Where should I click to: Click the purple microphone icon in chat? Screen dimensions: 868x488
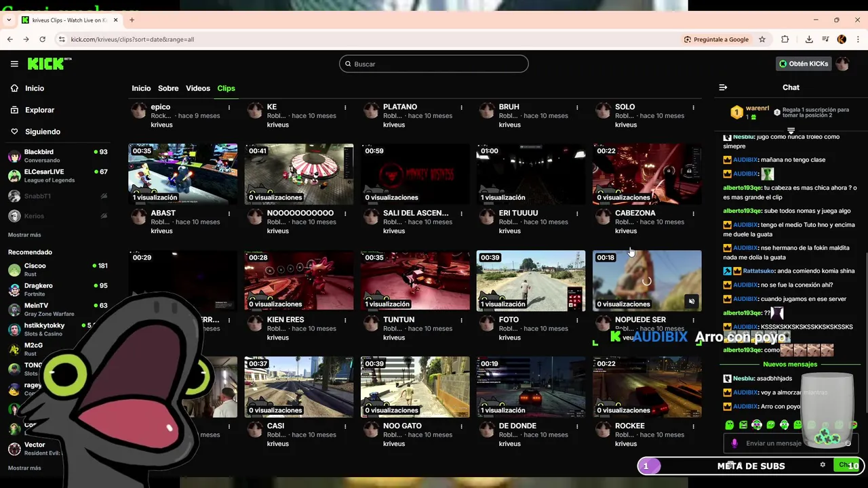click(734, 443)
